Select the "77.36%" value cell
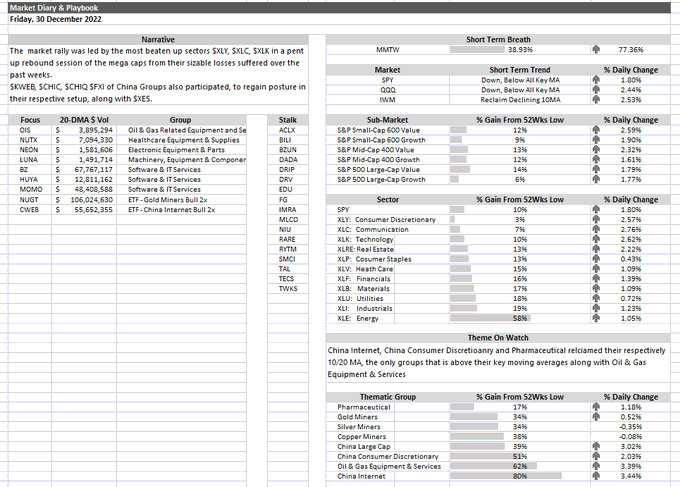Image resolution: width=680 pixels, height=487 pixels. coord(631,49)
